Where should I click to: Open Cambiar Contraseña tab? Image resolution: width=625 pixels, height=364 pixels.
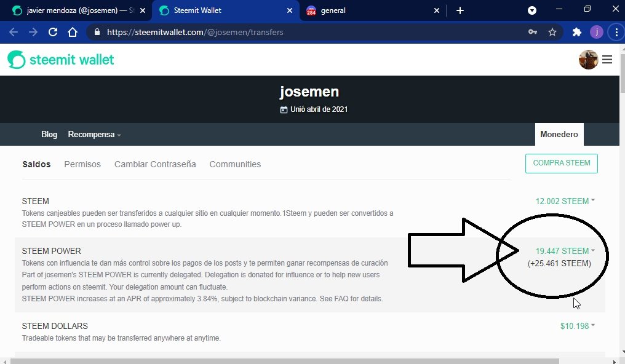point(155,164)
